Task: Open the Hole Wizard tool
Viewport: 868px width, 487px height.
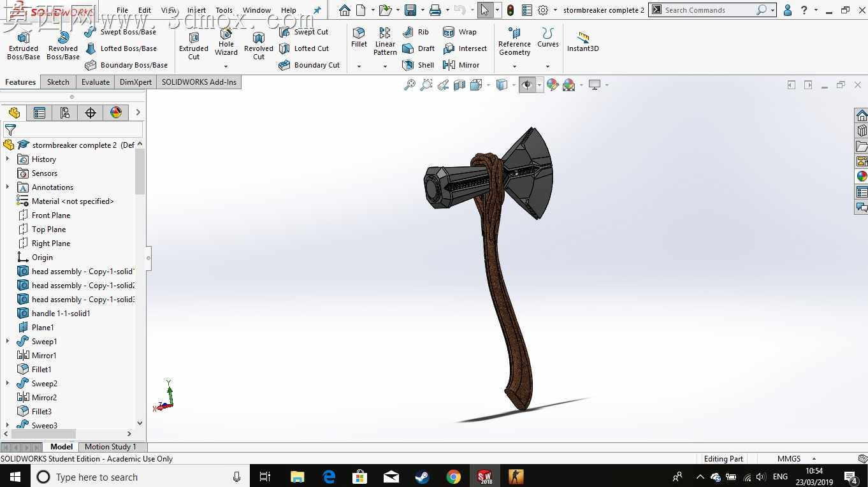Action: click(226, 42)
